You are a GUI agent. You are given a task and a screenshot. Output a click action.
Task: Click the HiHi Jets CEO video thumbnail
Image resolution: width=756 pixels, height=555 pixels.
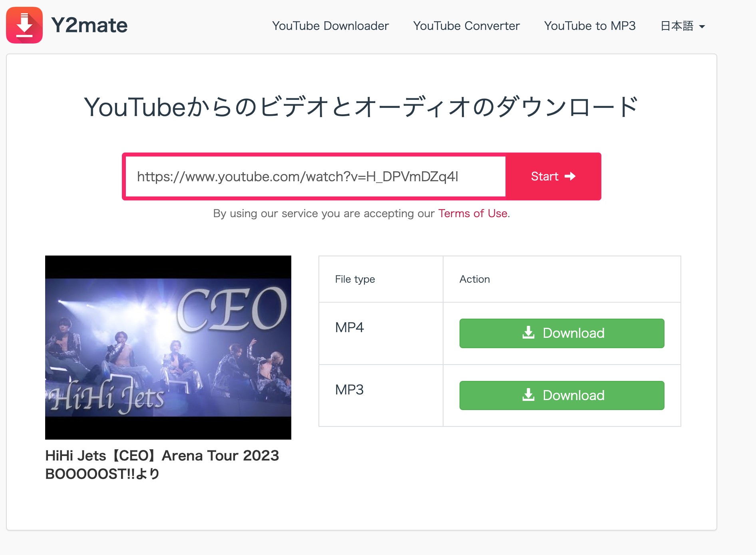click(x=168, y=347)
